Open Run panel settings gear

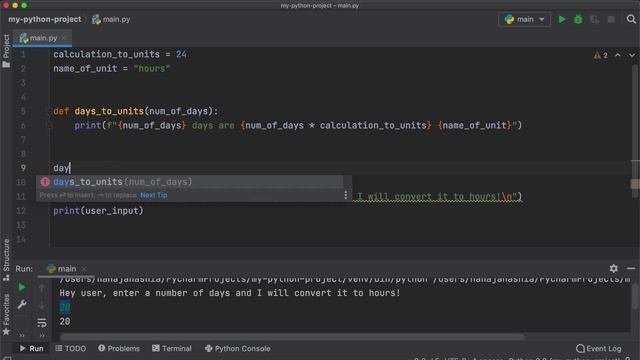(613, 268)
